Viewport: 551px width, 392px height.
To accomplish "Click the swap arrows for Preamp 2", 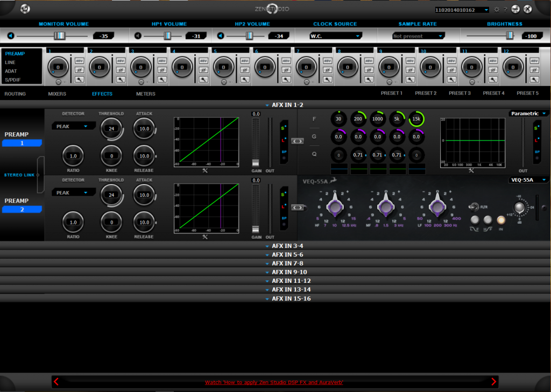I will tap(298, 207).
